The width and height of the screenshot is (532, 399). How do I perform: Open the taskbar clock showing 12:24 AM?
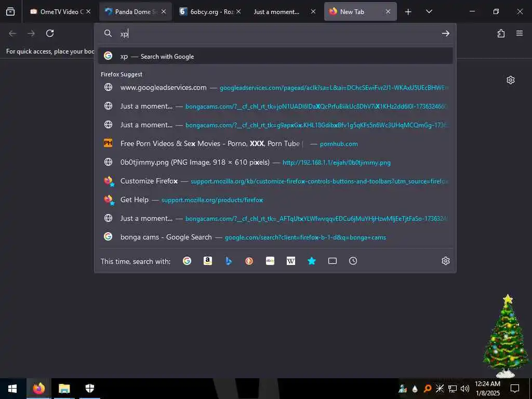[487, 389]
